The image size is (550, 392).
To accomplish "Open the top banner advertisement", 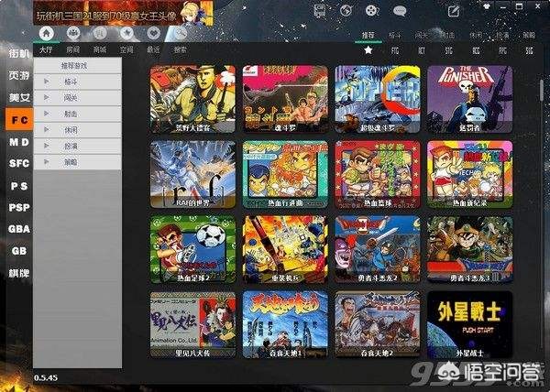I will 123,14.
